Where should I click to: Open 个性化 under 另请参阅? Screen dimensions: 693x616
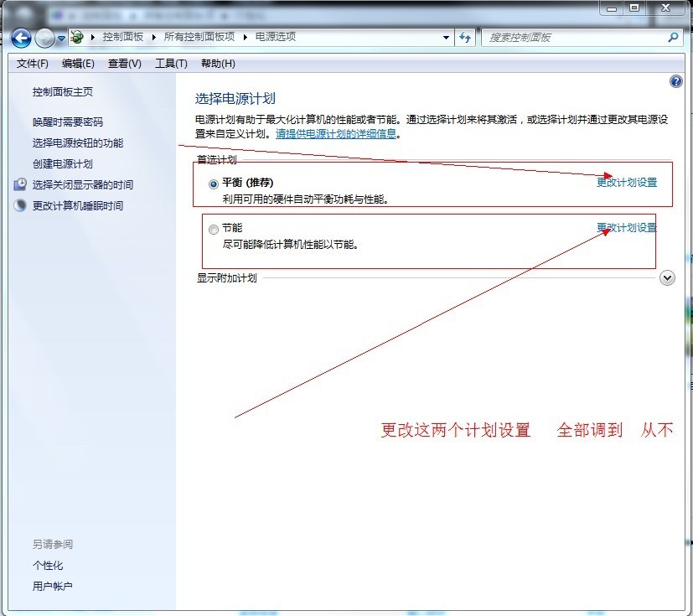click(x=47, y=565)
